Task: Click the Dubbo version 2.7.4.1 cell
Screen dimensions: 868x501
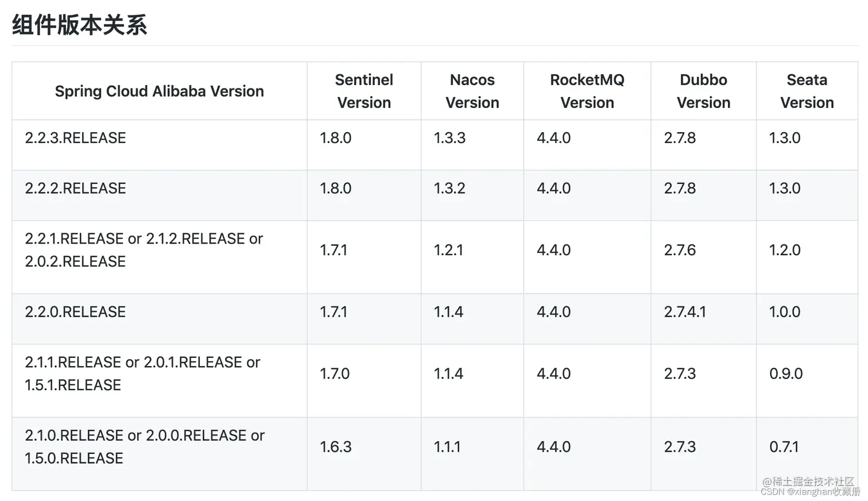Action: [685, 312]
